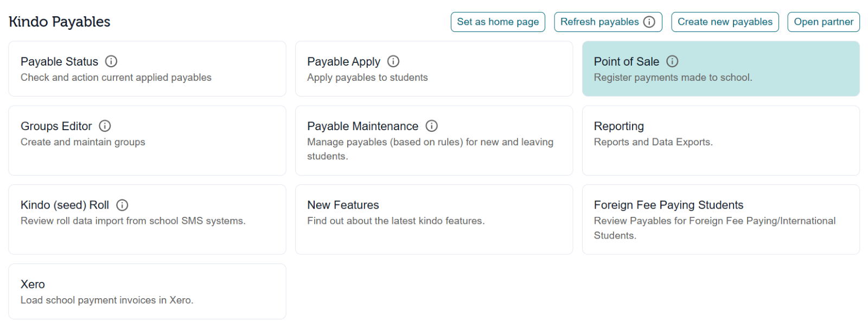The height and width of the screenshot is (334, 868).
Task: Click the Set as home page button
Action: [498, 22]
